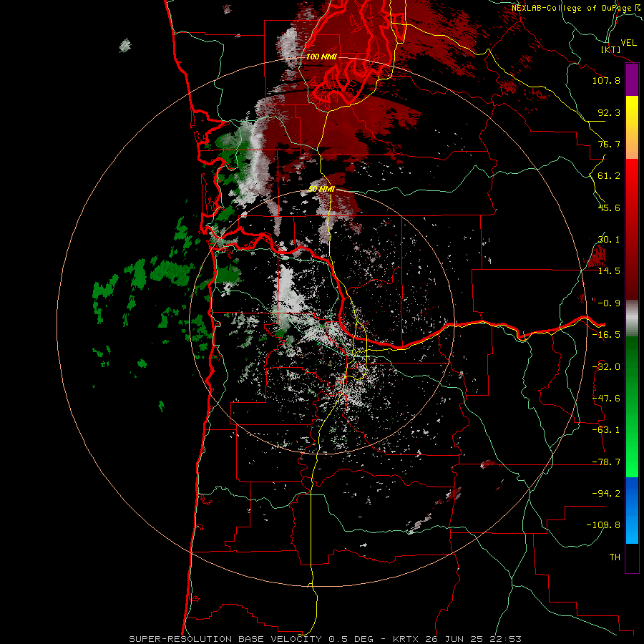Click the TH threshold label
The width and height of the screenshot is (644, 644).
point(615,557)
